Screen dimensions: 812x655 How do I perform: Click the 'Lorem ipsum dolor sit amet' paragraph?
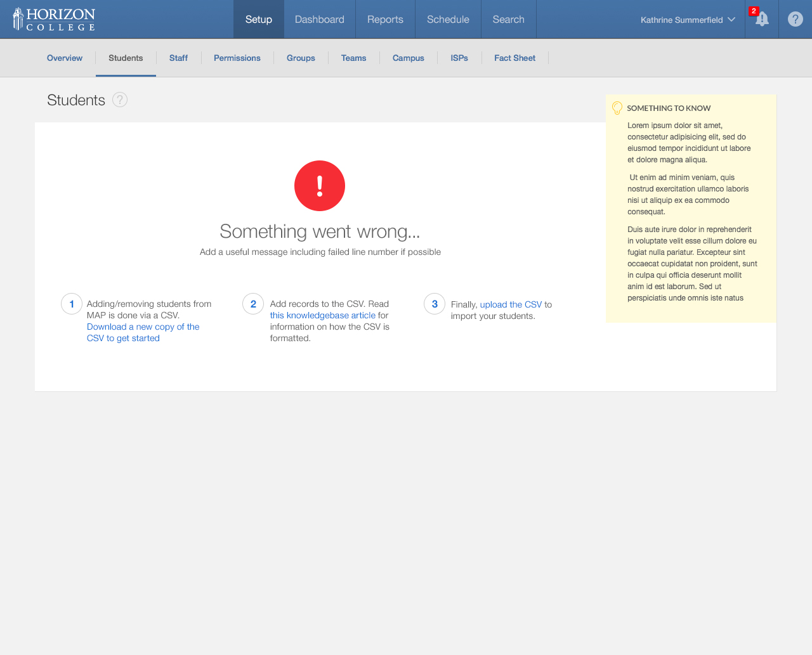pos(690,143)
